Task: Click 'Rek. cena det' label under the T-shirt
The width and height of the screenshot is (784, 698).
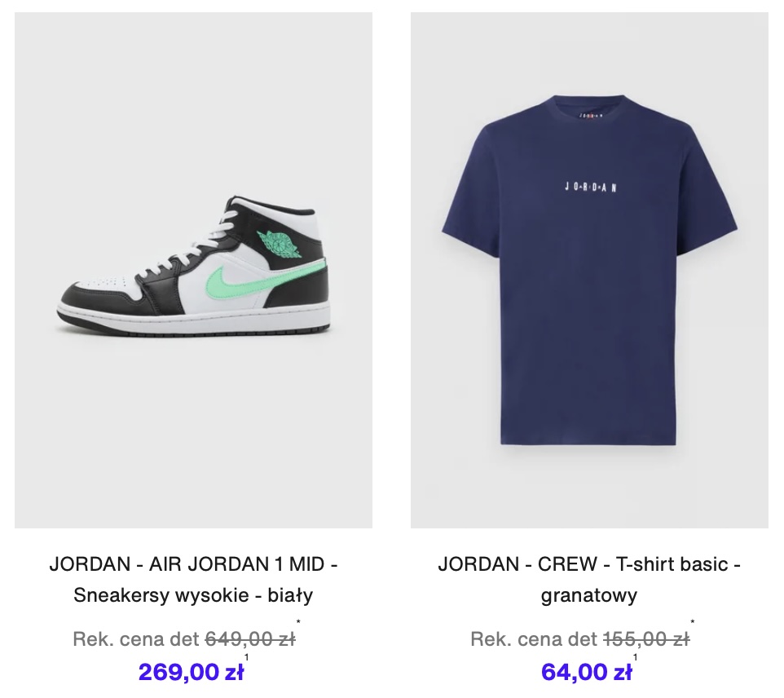Action: click(534, 639)
